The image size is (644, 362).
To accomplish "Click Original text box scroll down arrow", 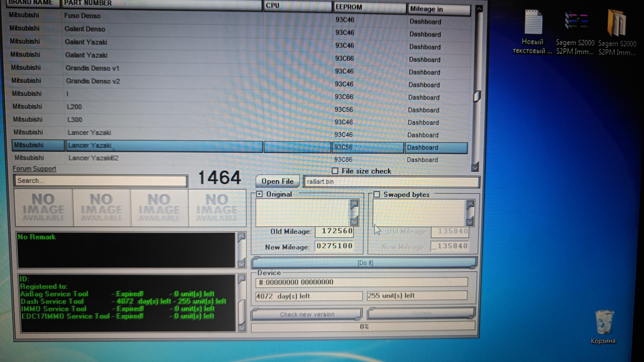I will click(354, 221).
